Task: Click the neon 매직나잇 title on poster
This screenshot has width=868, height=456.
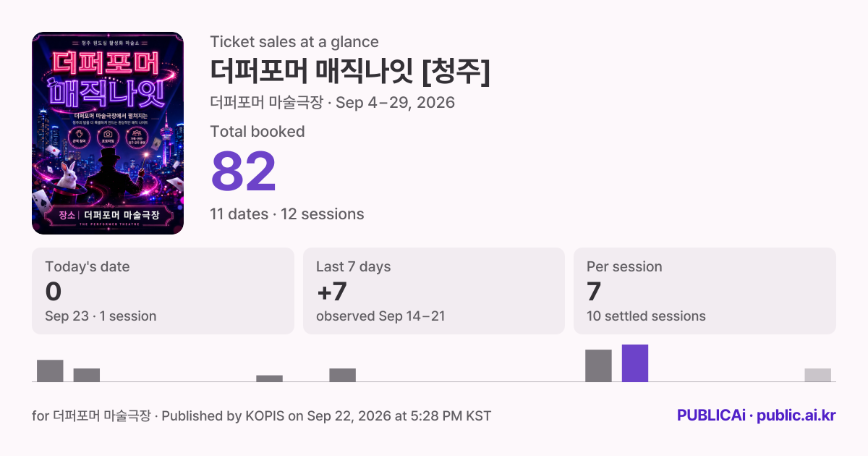Action: pos(106,93)
